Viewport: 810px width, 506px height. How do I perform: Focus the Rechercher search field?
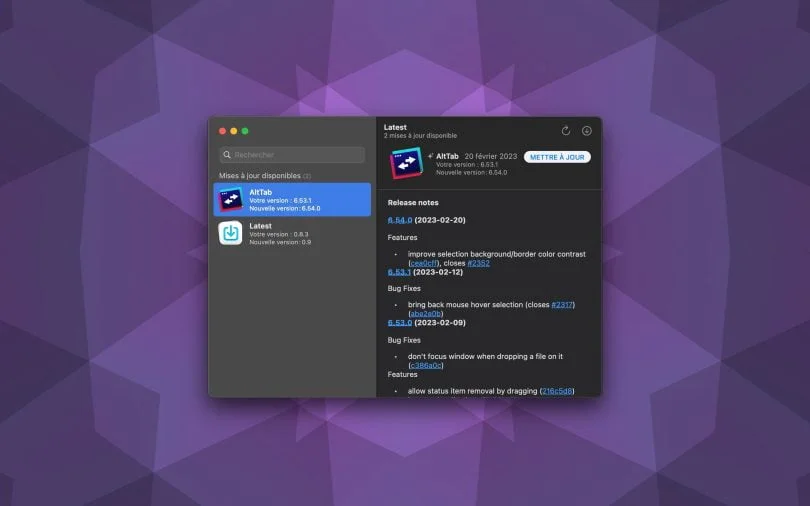point(292,154)
